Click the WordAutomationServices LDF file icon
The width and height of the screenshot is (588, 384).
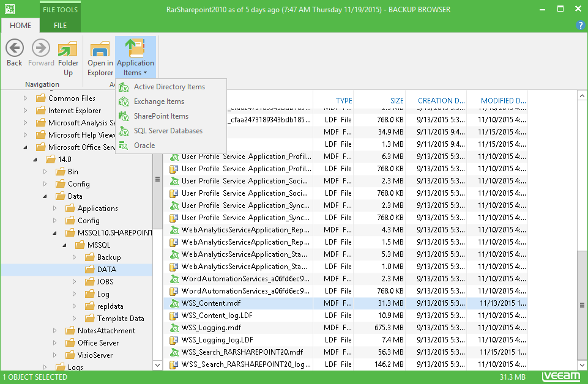click(x=174, y=291)
